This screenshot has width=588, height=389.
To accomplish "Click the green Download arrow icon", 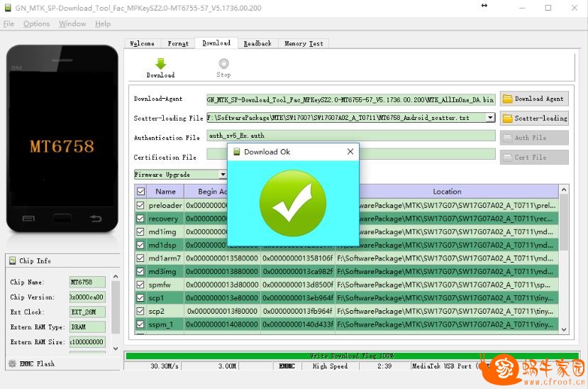I will click(x=160, y=64).
